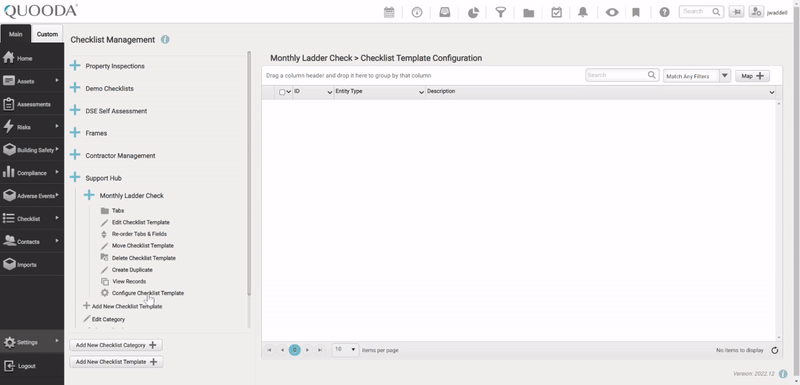800x385 pixels.
Task: Open the Description column menu arrow
Action: coord(772,92)
